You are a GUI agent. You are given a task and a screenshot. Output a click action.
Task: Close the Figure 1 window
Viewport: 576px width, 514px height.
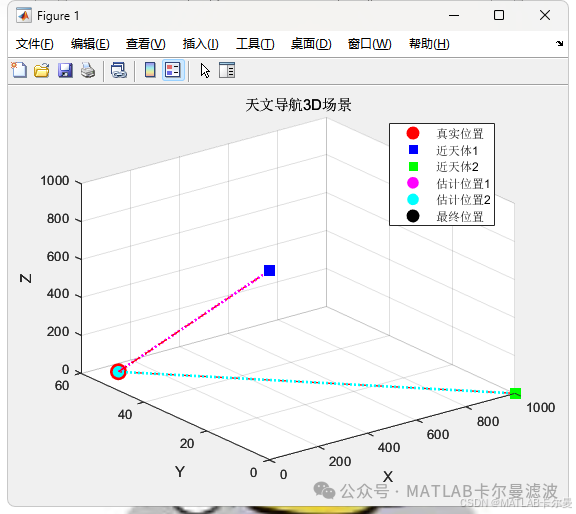545,15
